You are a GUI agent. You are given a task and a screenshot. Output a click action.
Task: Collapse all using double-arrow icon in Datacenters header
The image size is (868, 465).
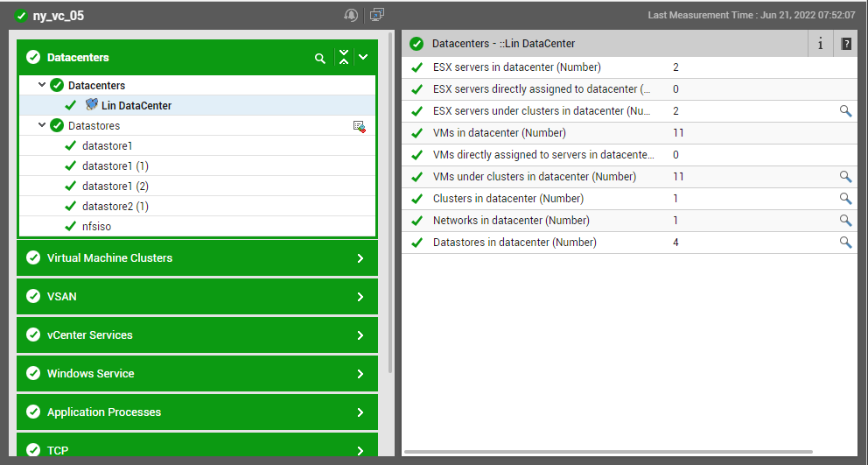click(x=344, y=57)
